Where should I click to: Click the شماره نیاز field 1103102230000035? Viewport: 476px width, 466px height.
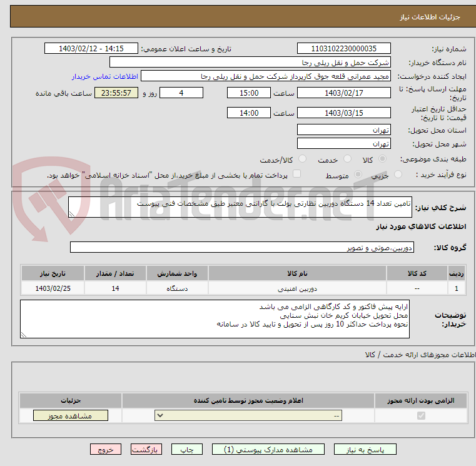pos(343,48)
